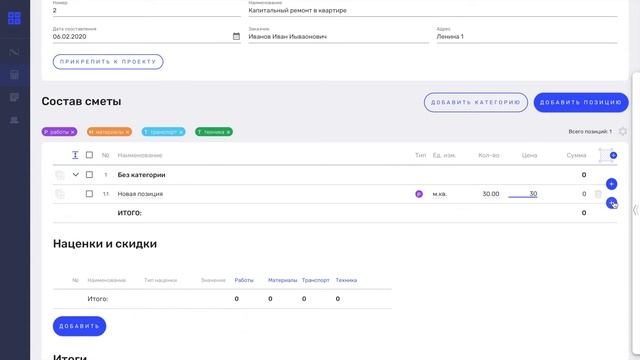Screen dimensions: 640x360
Task: Remove the blue 'транспорт' filter tag
Action: [181, 132]
